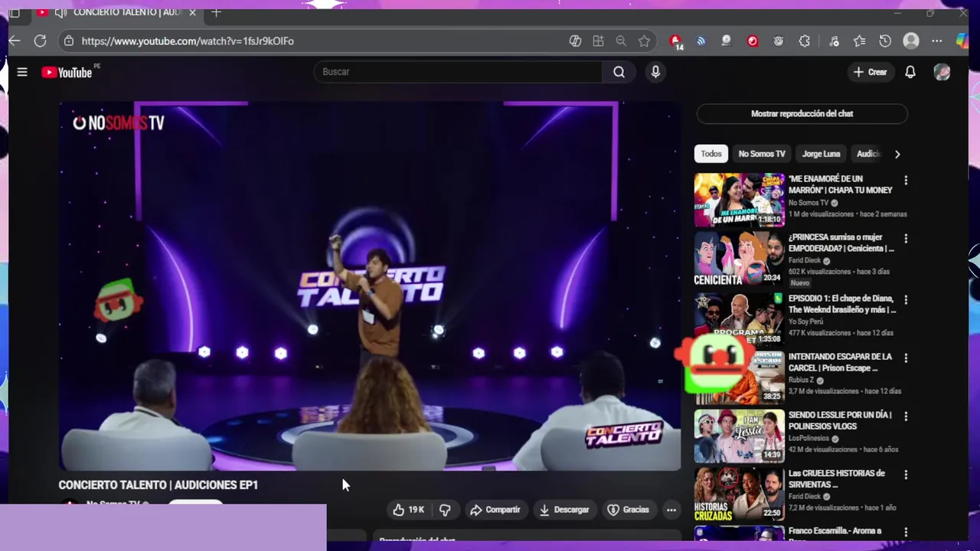Image resolution: width=980 pixels, height=551 pixels.
Task: Dislike the video with thumbs down
Action: [445, 510]
